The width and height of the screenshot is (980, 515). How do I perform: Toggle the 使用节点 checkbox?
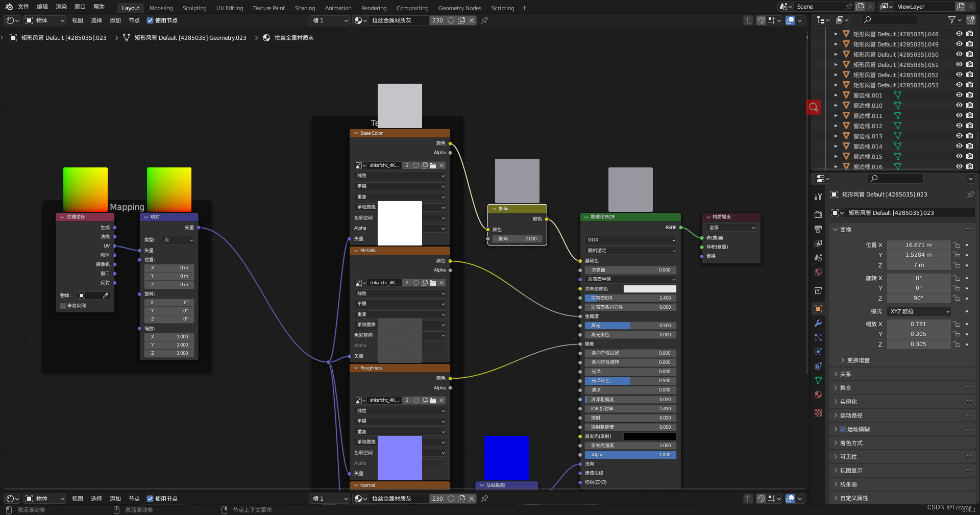(x=150, y=20)
